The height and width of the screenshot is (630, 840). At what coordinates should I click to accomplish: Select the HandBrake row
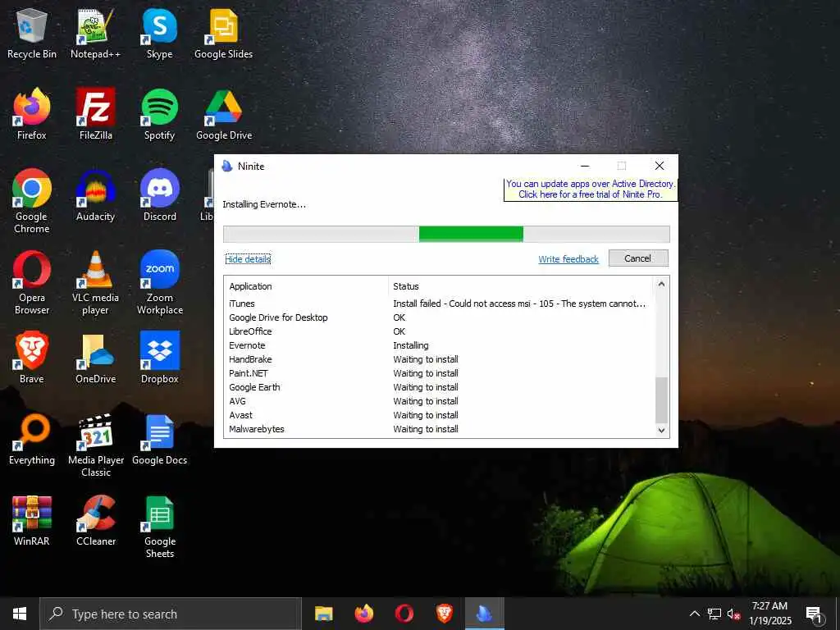440,359
